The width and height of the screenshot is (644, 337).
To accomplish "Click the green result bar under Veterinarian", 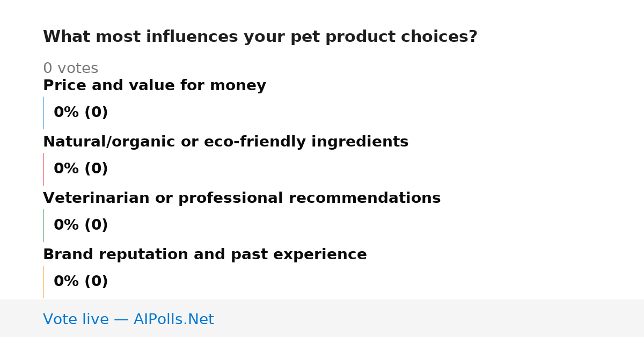I will [x=43, y=225].
